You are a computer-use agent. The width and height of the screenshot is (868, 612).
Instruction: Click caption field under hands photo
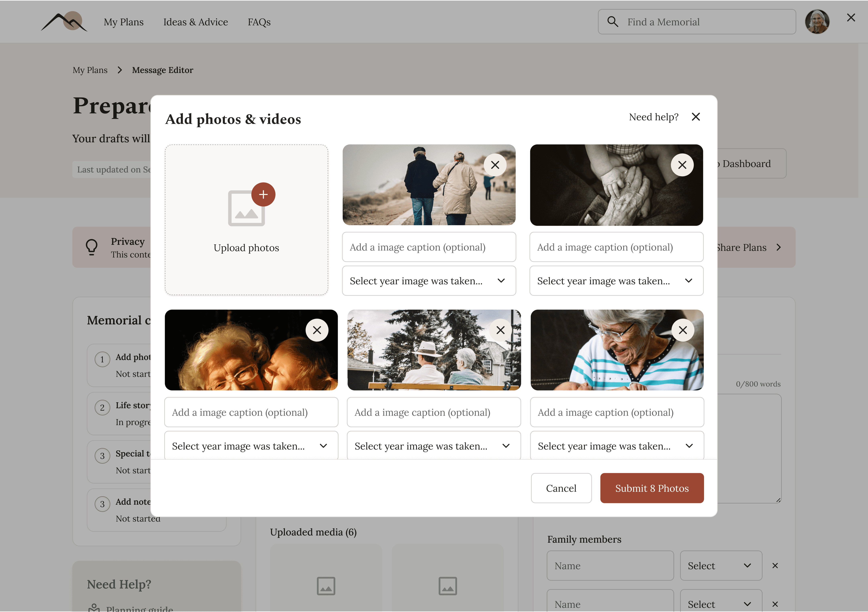[616, 247]
